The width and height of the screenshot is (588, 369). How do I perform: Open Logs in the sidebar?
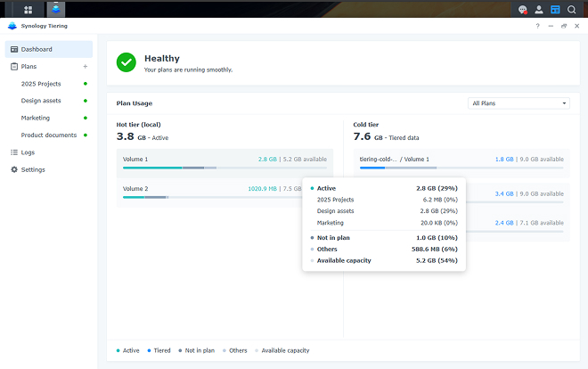click(28, 152)
